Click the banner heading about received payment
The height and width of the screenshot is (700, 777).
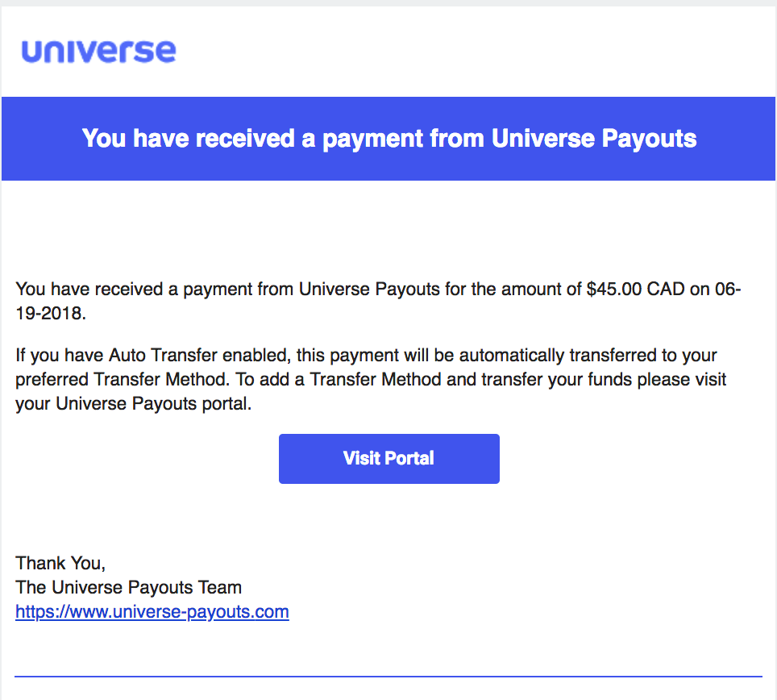389,139
